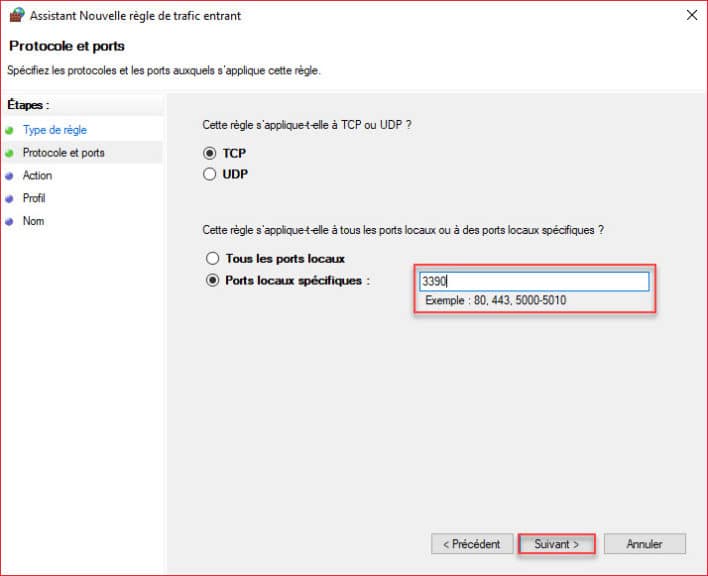The image size is (708, 576).
Task: Click the green bullet beside Protocole et ports
Action: [9, 153]
